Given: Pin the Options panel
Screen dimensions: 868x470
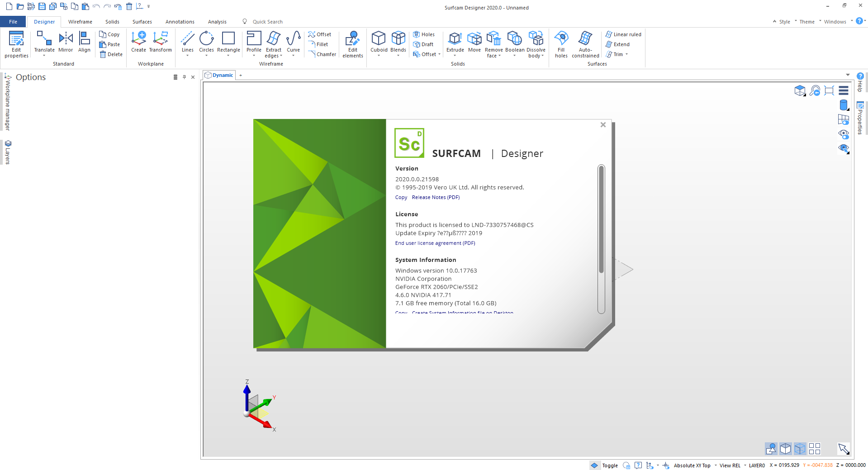Looking at the screenshot, I should tap(184, 77).
